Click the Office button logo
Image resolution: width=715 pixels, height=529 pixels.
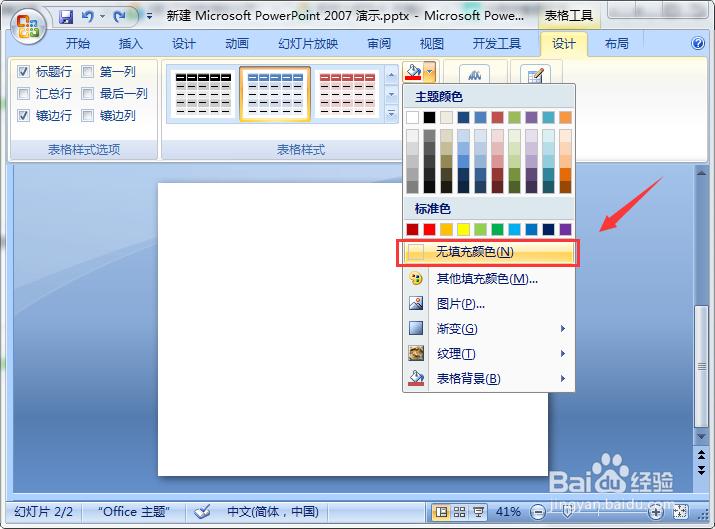pyautogui.click(x=28, y=26)
